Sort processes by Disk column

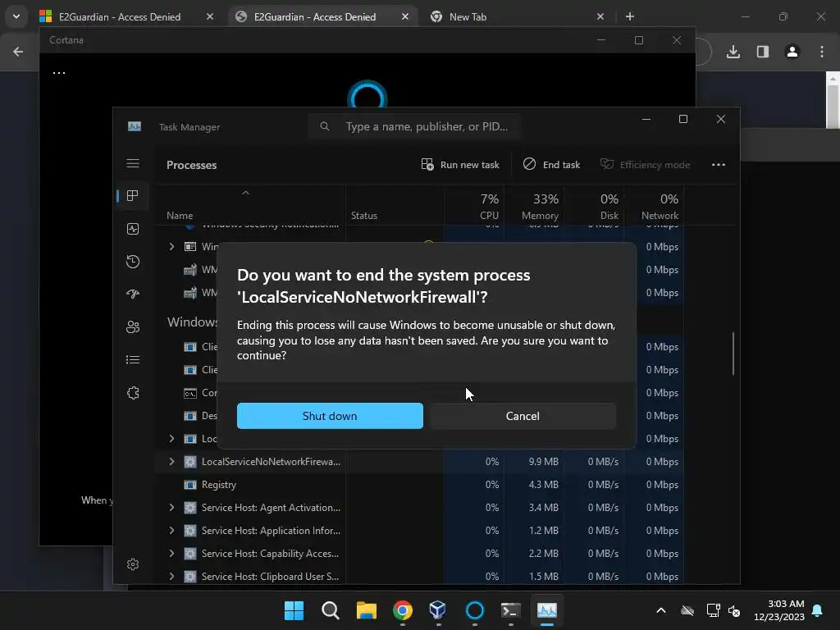tap(594, 206)
